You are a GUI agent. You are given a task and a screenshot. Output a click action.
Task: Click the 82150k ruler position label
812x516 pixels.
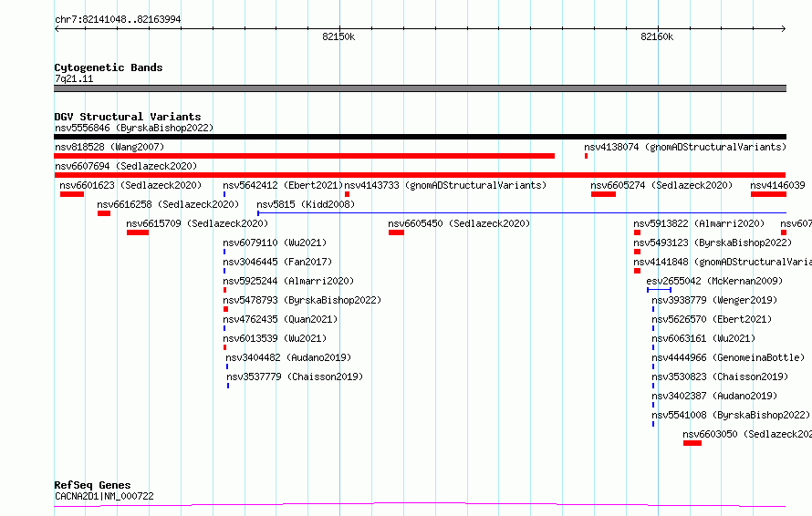pos(338,36)
